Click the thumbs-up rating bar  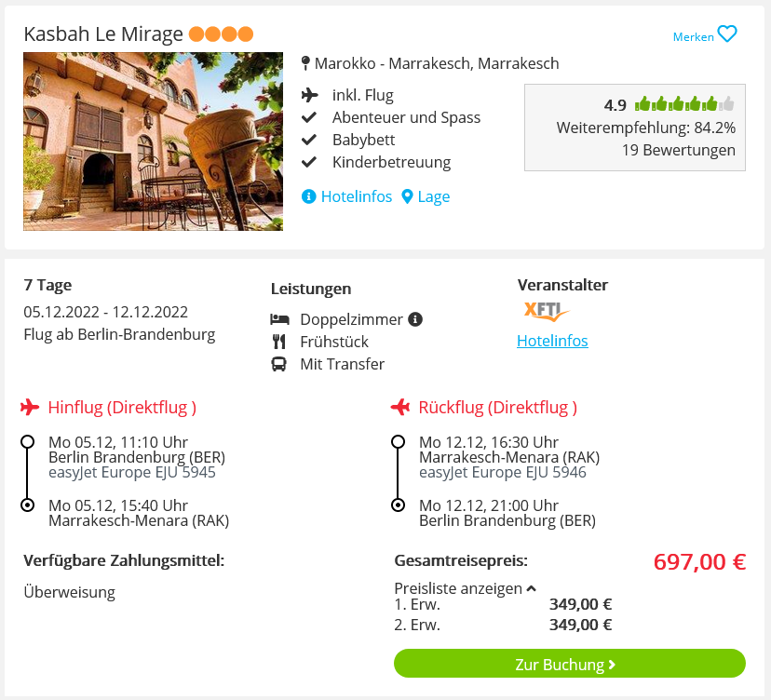[x=684, y=104]
